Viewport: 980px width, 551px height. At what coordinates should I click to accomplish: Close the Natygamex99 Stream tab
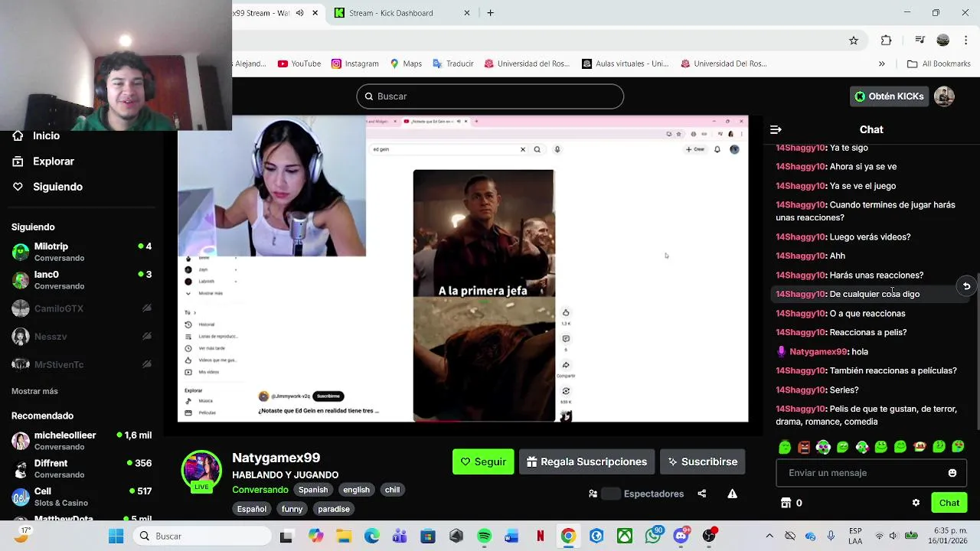pos(315,13)
